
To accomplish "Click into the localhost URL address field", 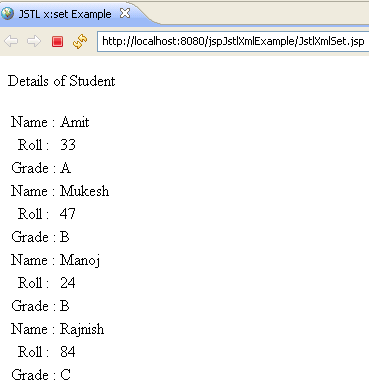I will (x=233, y=41).
